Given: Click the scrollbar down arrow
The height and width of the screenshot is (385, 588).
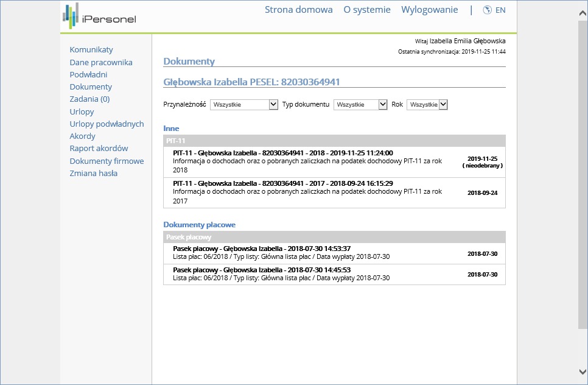Looking at the screenshot, I should [x=583, y=372].
